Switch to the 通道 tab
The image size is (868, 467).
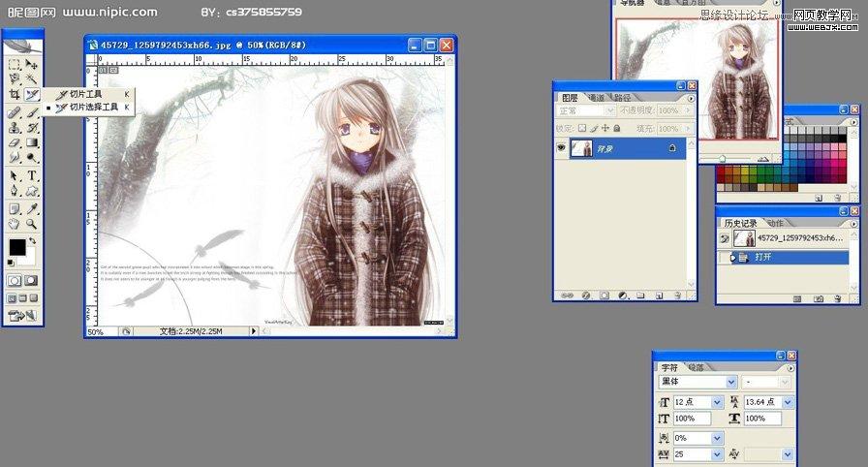(596, 98)
